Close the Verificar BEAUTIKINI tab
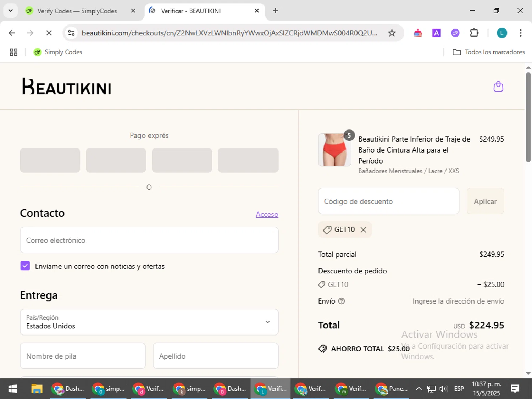532x399 pixels. (257, 11)
